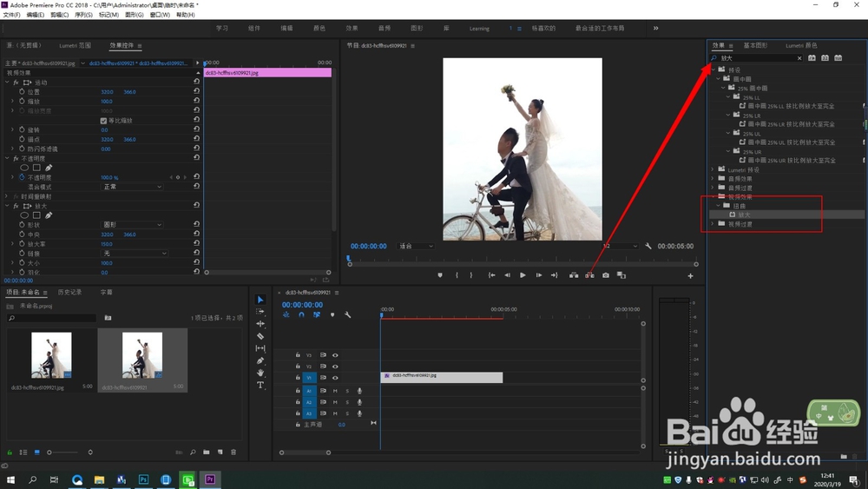
Task: Toggle timeline Snap magnet icon
Action: click(301, 314)
